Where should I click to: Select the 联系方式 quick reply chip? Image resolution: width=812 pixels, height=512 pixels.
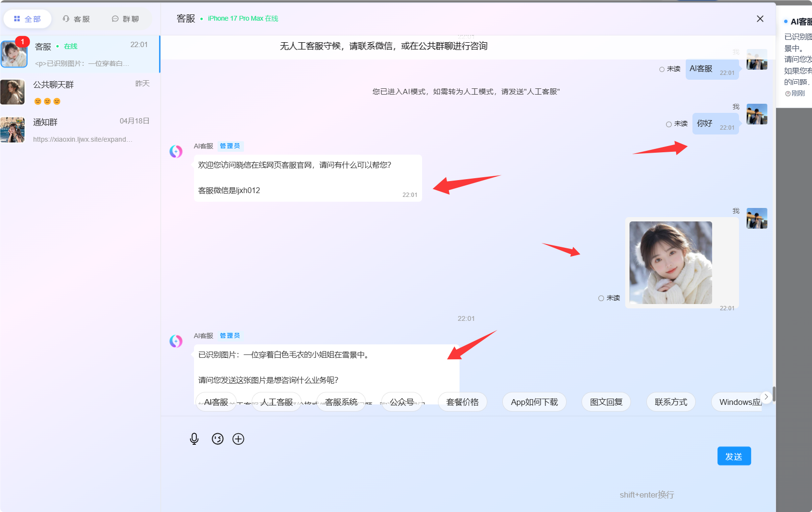click(x=671, y=402)
